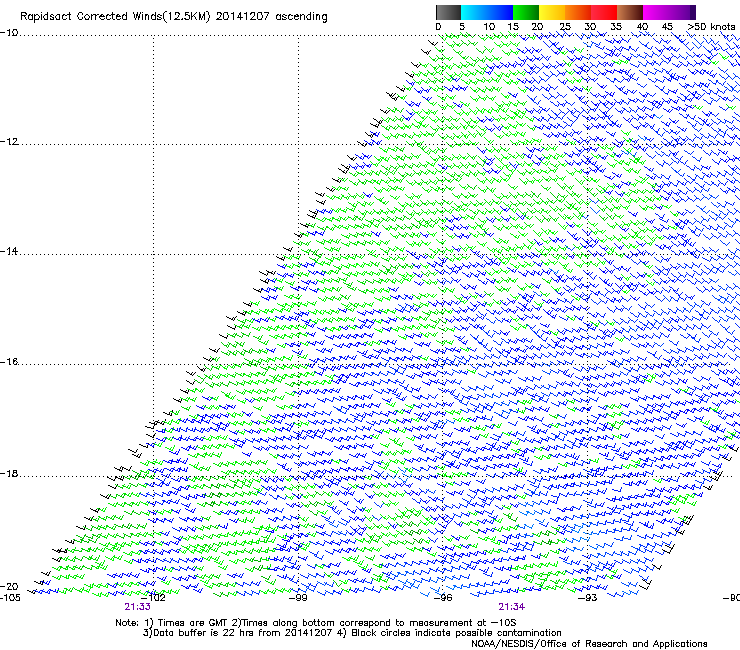740x650 pixels.
Task: Click the '45' label under the color bar
Action: [667, 27]
